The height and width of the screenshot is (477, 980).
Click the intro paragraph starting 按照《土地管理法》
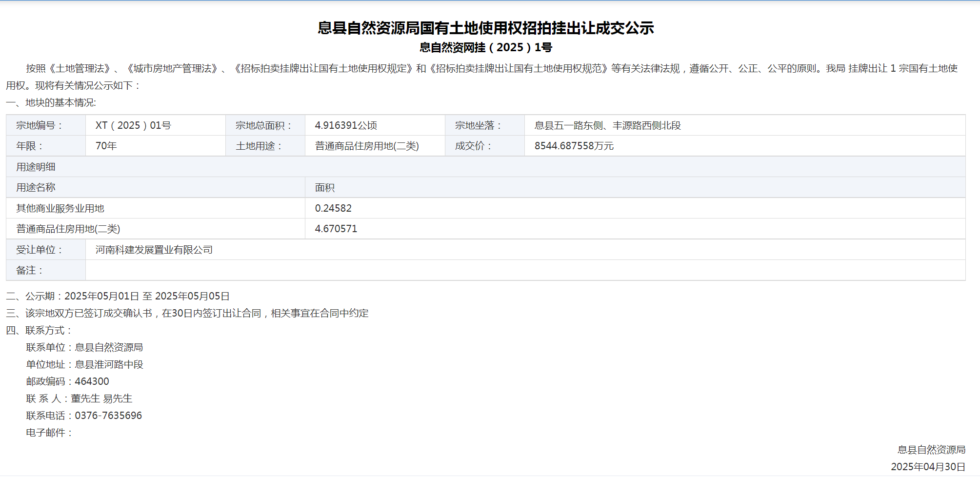pyautogui.click(x=482, y=77)
